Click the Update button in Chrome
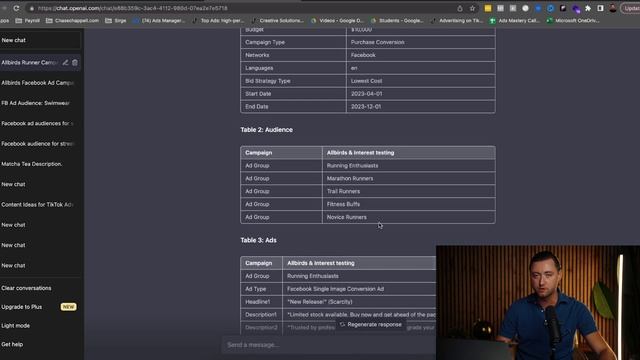The width and height of the screenshot is (640, 360). 631,8
